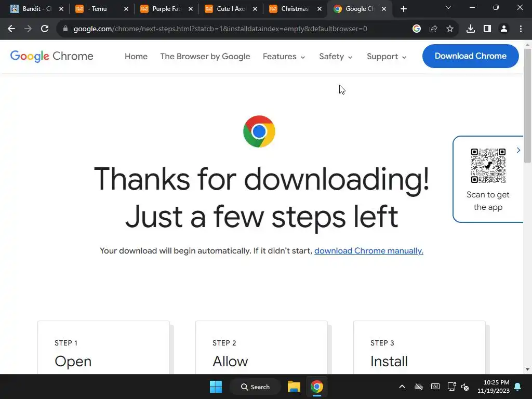Click the address bar URL
Image resolution: width=532 pixels, height=399 pixels.
[x=220, y=29]
